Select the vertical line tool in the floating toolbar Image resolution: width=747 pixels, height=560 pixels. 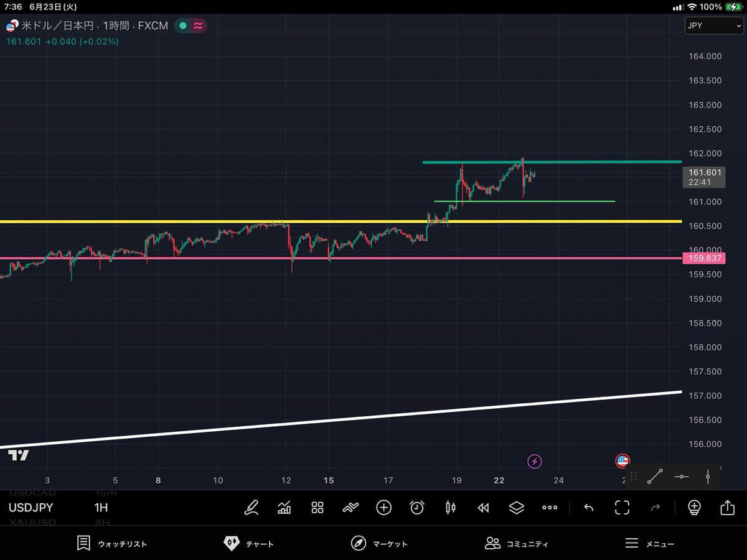click(708, 477)
